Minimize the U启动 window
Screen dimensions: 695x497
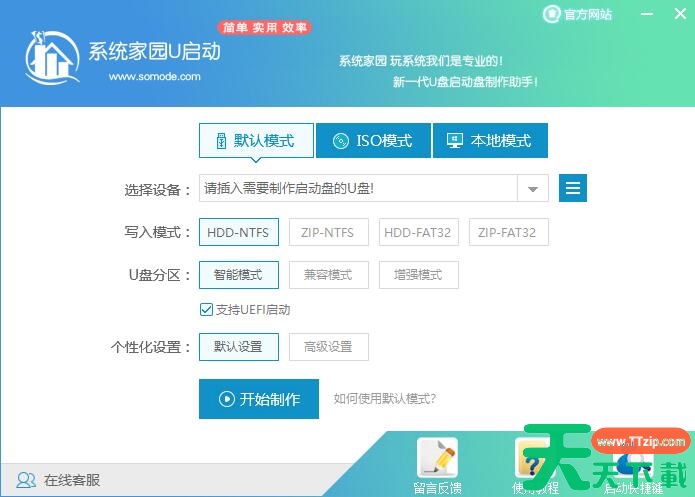[648, 14]
